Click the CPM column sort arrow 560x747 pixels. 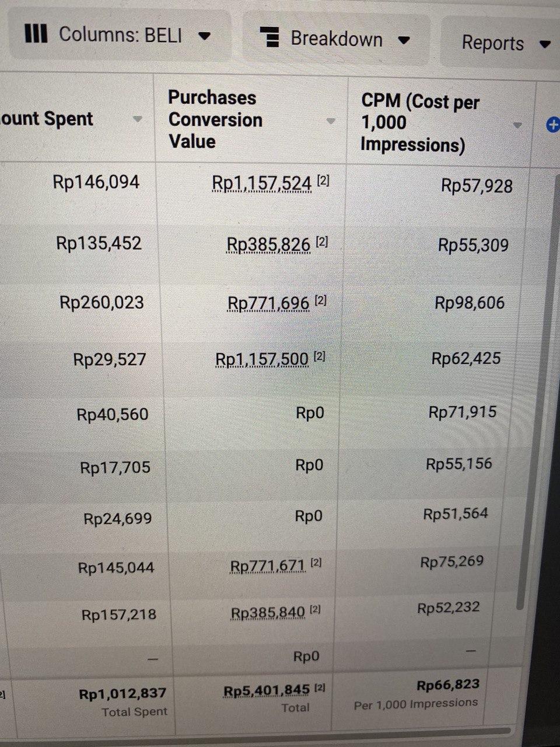coord(517,125)
